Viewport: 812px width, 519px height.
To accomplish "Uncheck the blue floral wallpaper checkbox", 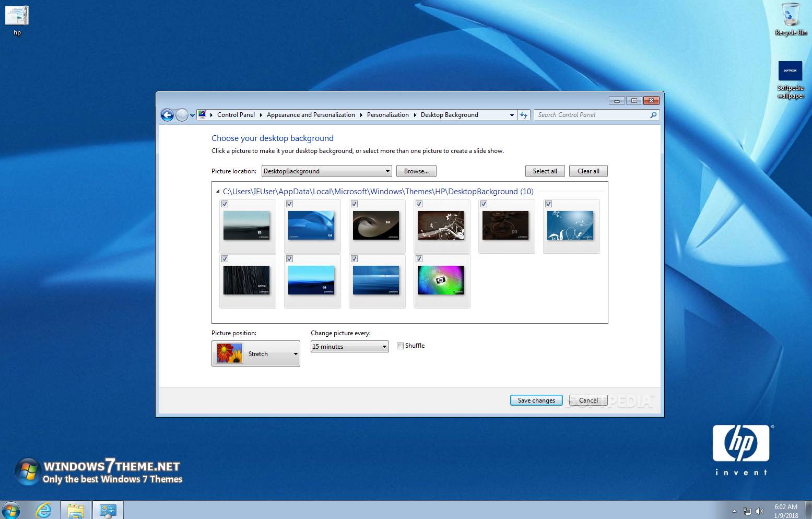I will 549,204.
